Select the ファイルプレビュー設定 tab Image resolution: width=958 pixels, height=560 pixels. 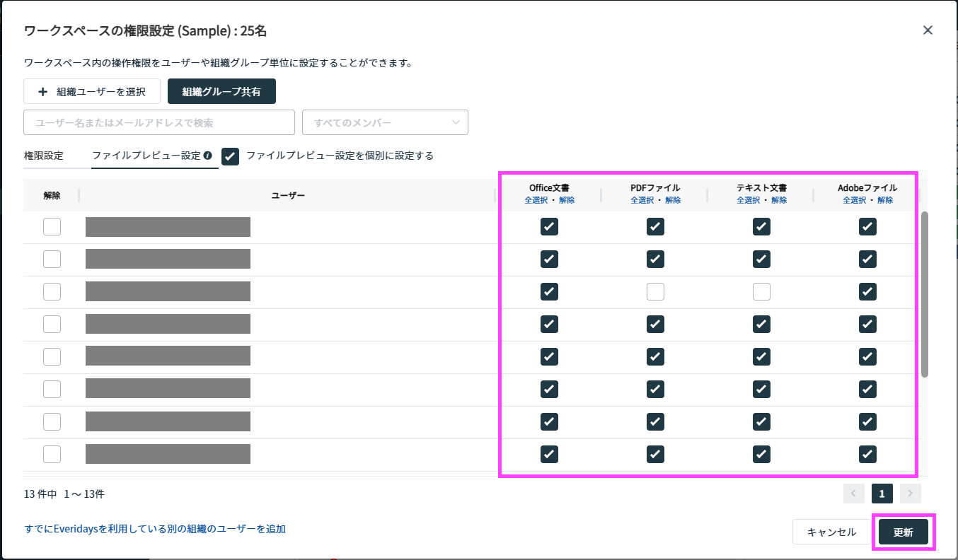click(146, 156)
